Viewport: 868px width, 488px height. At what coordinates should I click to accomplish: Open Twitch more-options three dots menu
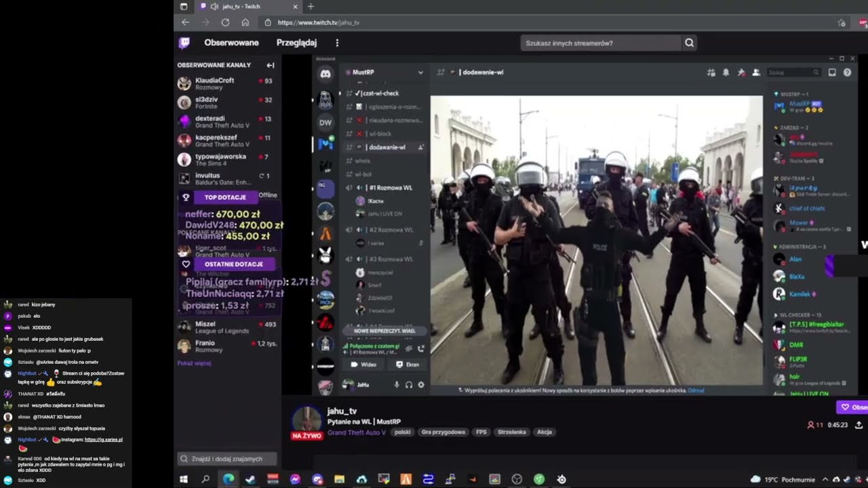pyautogui.click(x=337, y=43)
